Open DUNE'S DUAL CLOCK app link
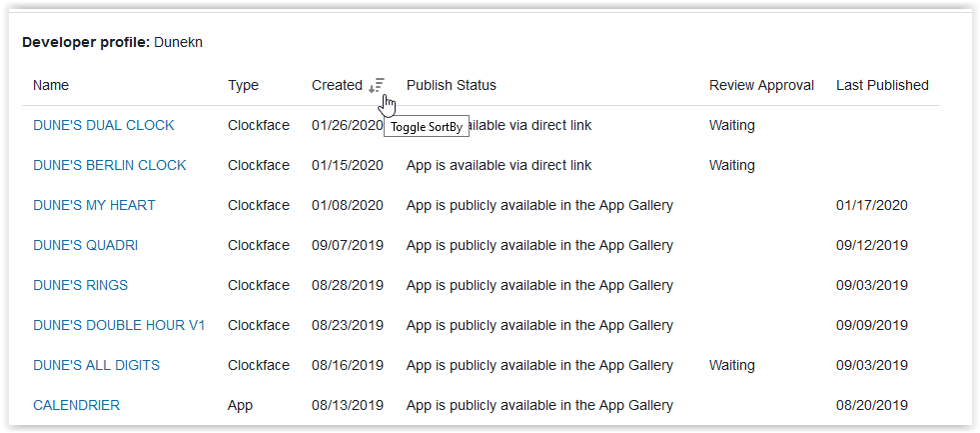 coord(103,125)
